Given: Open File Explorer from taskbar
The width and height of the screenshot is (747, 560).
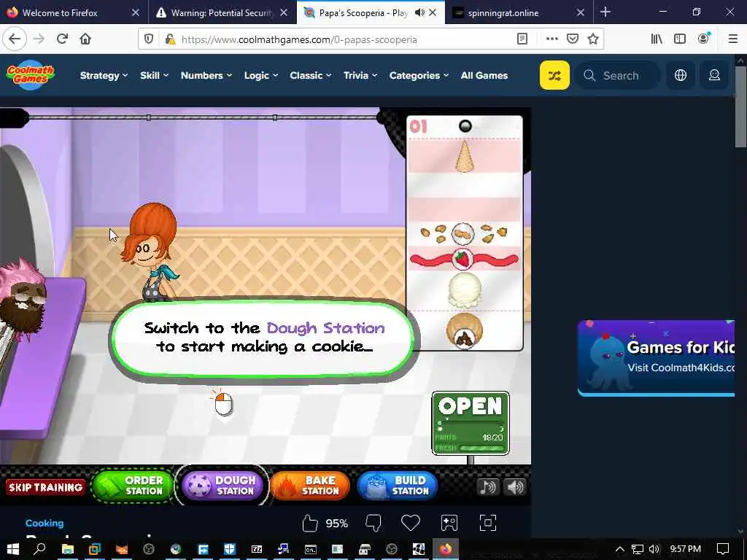Looking at the screenshot, I should point(68,549).
